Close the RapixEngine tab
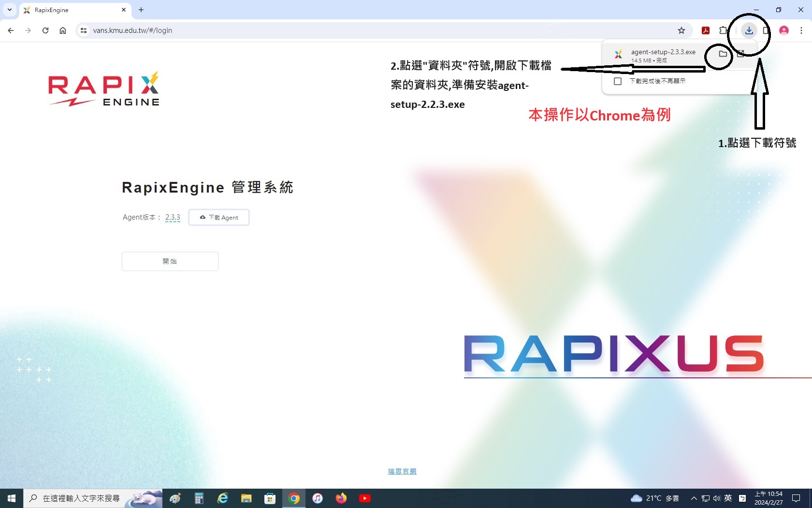 click(124, 10)
